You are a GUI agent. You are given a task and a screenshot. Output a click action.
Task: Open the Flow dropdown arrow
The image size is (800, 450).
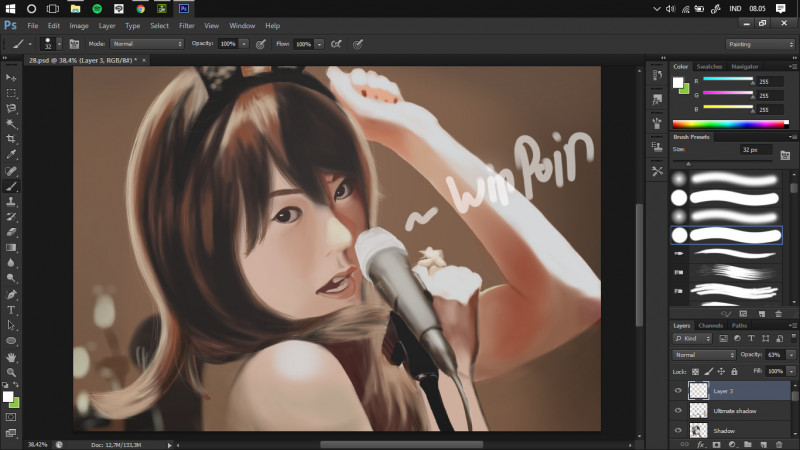pyautogui.click(x=319, y=44)
